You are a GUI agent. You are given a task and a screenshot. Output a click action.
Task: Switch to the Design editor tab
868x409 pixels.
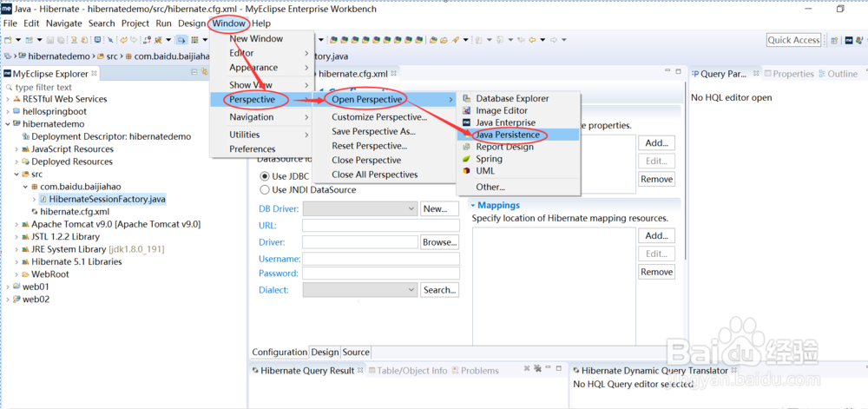pyautogui.click(x=325, y=352)
